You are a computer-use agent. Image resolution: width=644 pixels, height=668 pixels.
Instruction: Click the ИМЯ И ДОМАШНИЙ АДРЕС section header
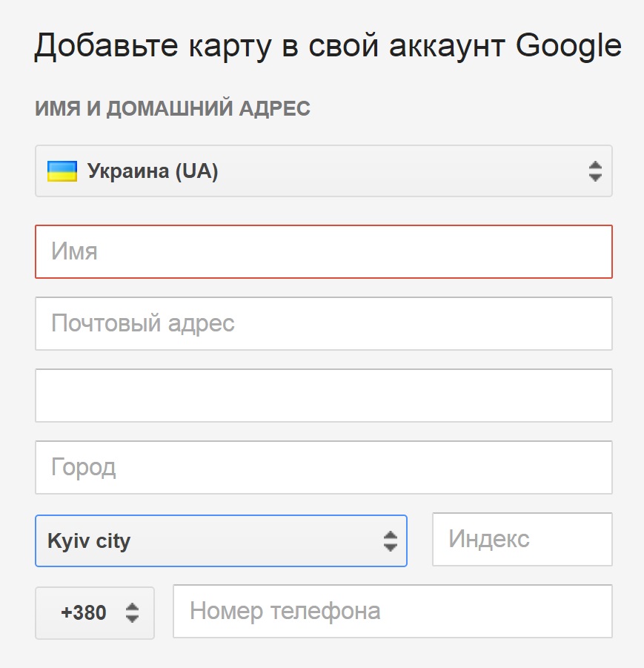point(172,108)
